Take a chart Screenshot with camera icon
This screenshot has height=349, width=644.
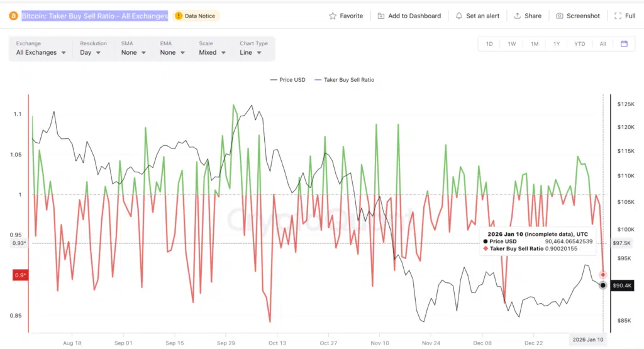pyautogui.click(x=559, y=16)
